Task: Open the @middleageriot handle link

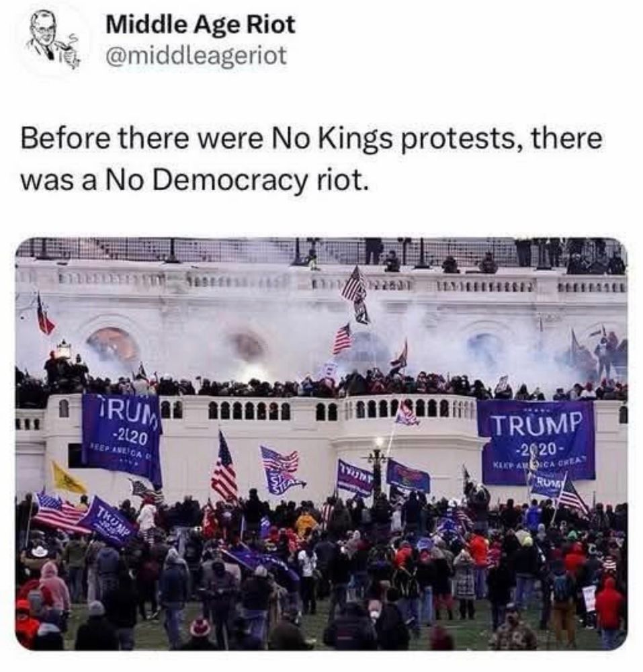Action: tap(196, 55)
